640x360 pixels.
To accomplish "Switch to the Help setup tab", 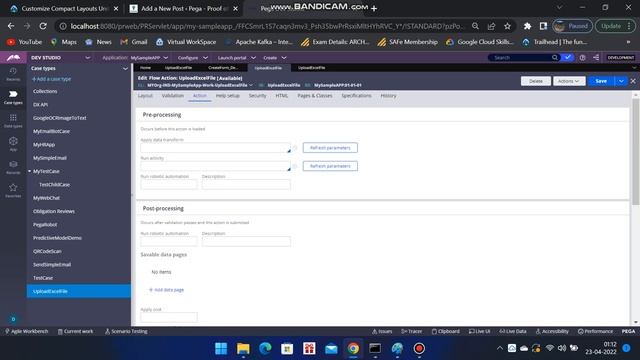I will pos(228,96).
